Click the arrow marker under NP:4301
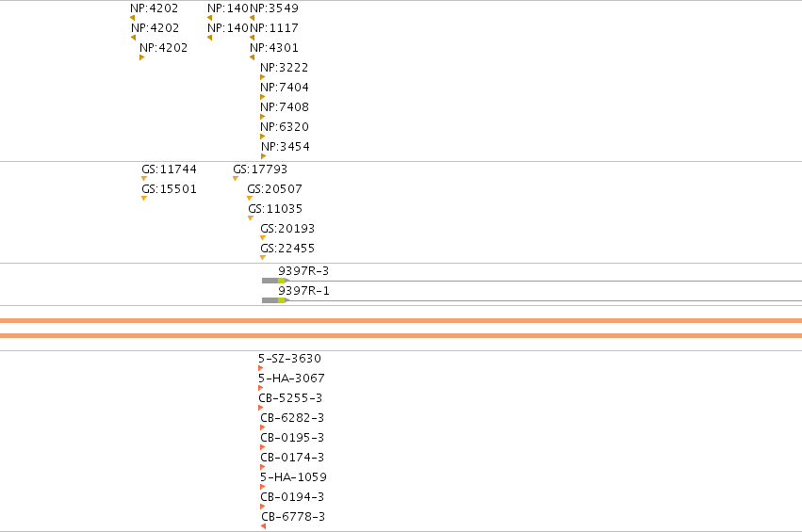The width and height of the screenshot is (802, 532). 253,57
